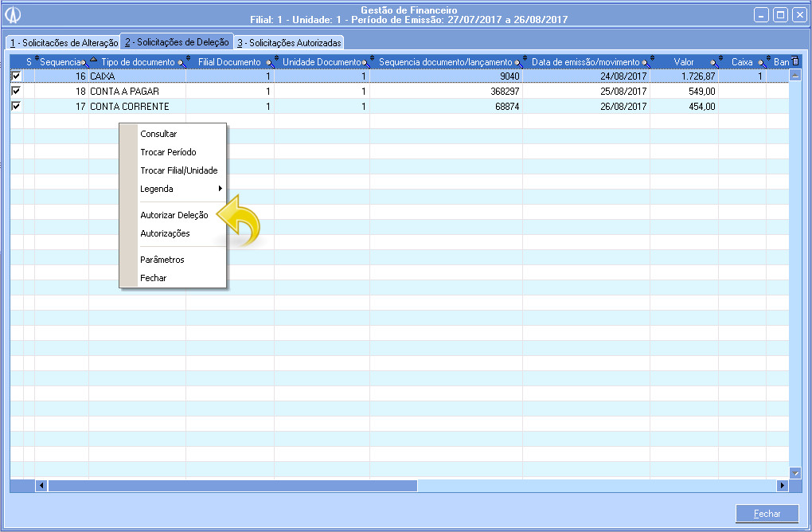The height and width of the screenshot is (532, 812).
Task: Open the grid column chooser icon at the header's end
Action: pos(795,61)
